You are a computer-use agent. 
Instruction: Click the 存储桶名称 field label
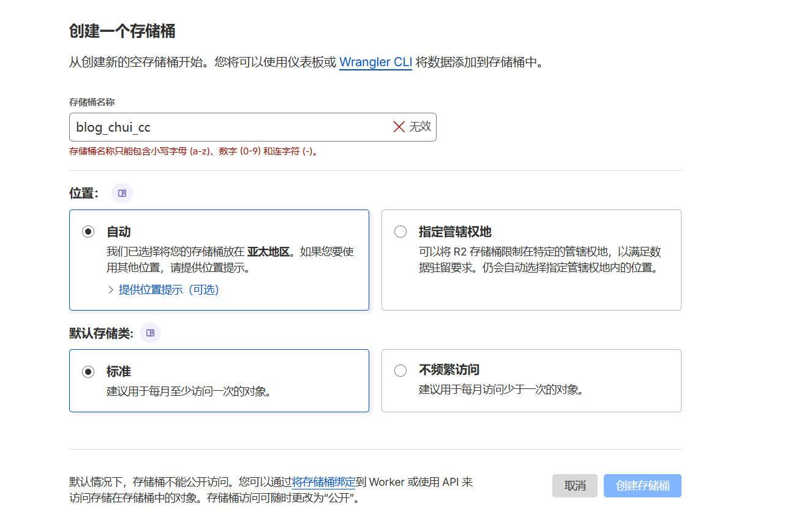click(92, 102)
